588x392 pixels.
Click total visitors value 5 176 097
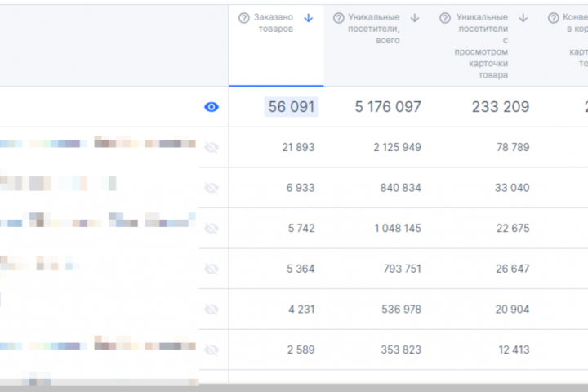point(388,107)
